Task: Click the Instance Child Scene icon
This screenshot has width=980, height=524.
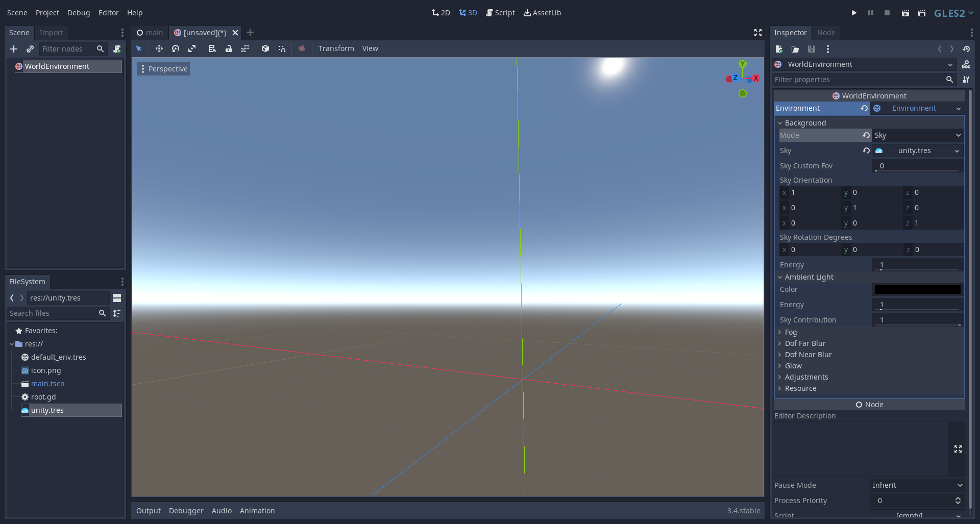Action: 30,49
